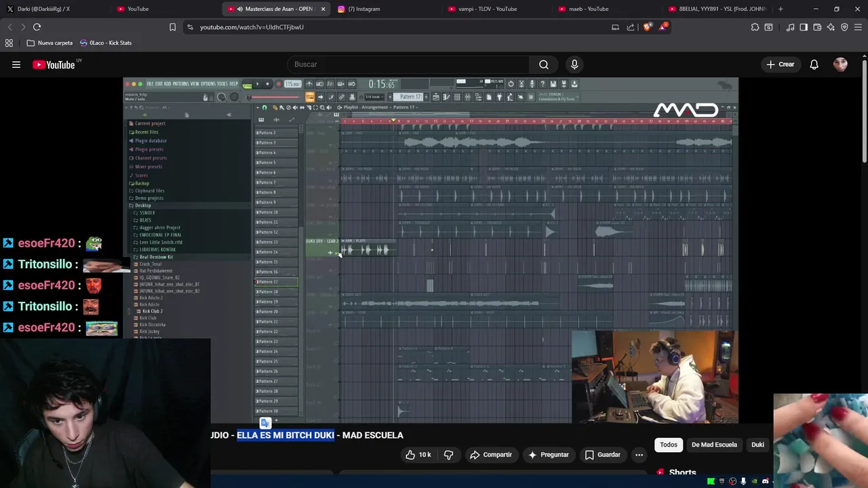Click the FL Studio video player
Image resolution: width=868 pixels, height=488 pixels.
[x=431, y=251]
